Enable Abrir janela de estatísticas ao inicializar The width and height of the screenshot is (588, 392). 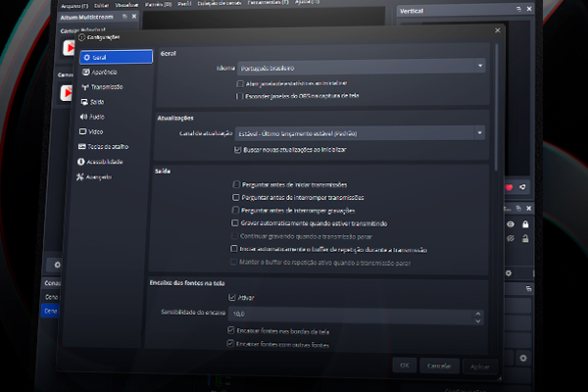(x=240, y=83)
